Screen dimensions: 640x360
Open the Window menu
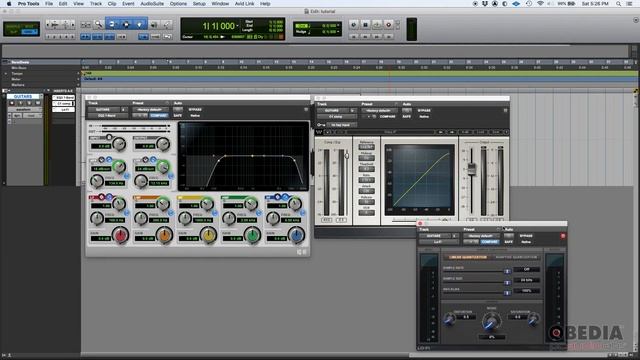[220, 4]
